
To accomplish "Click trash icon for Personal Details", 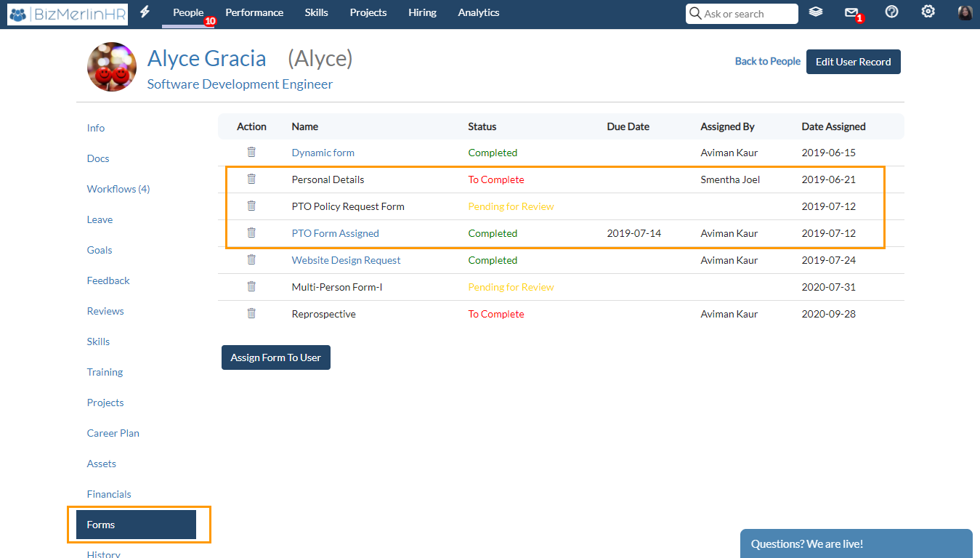I will pyautogui.click(x=251, y=179).
